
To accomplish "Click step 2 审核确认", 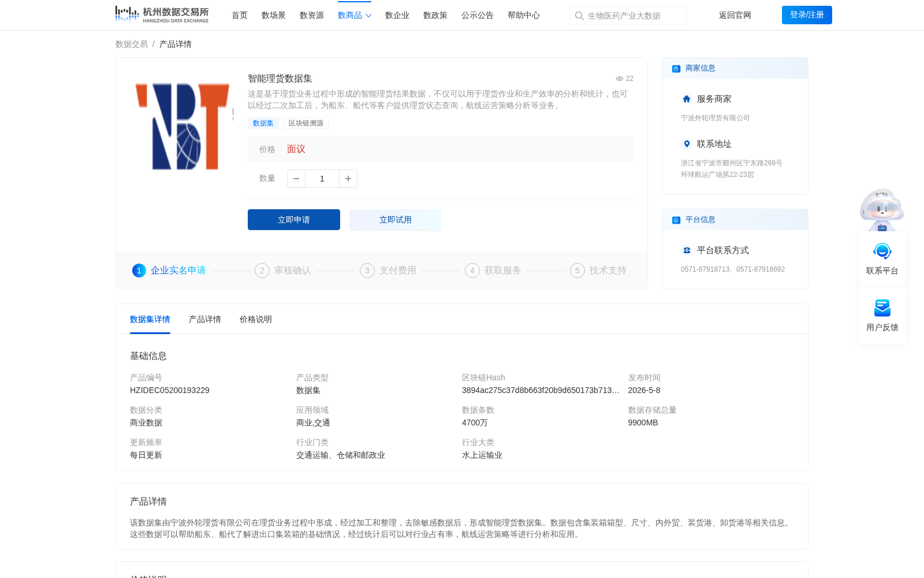I will pos(283,271).
